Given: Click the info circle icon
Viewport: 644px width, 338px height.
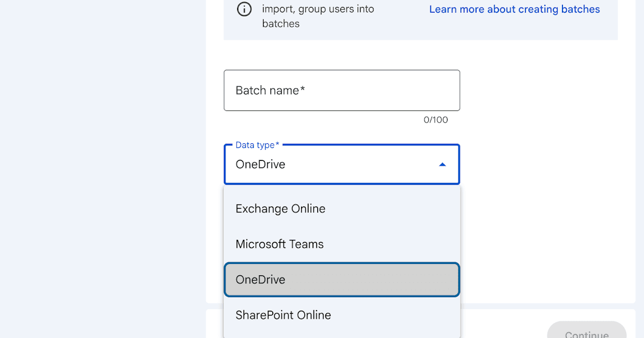Looking at the screenshot, I should pyautogui.click(x=244, y=10).
